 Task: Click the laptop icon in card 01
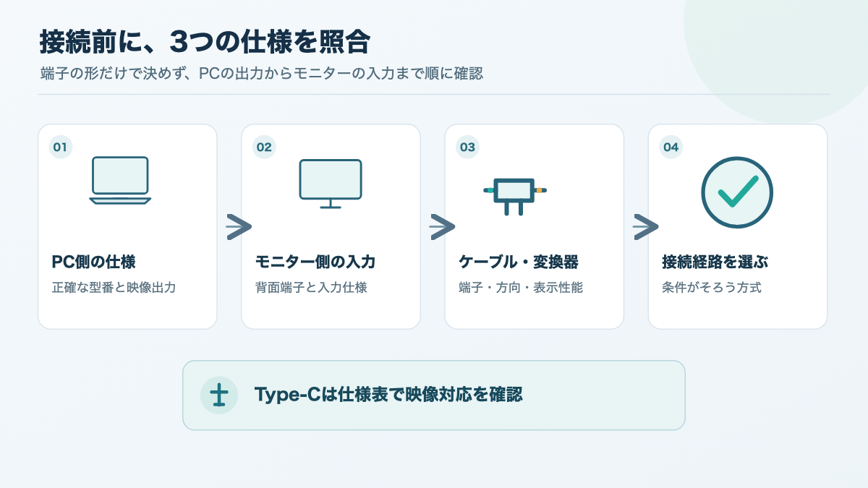(x=120, y=181)
